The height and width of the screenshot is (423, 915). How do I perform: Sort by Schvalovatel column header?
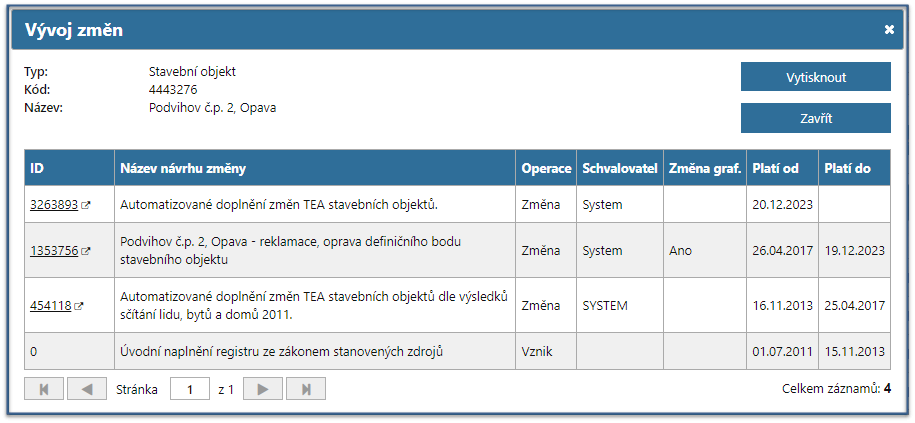(619, 168)
